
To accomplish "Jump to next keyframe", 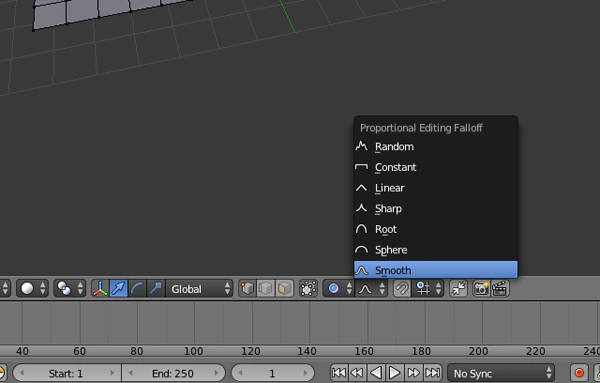I will (x=414, y=373).
